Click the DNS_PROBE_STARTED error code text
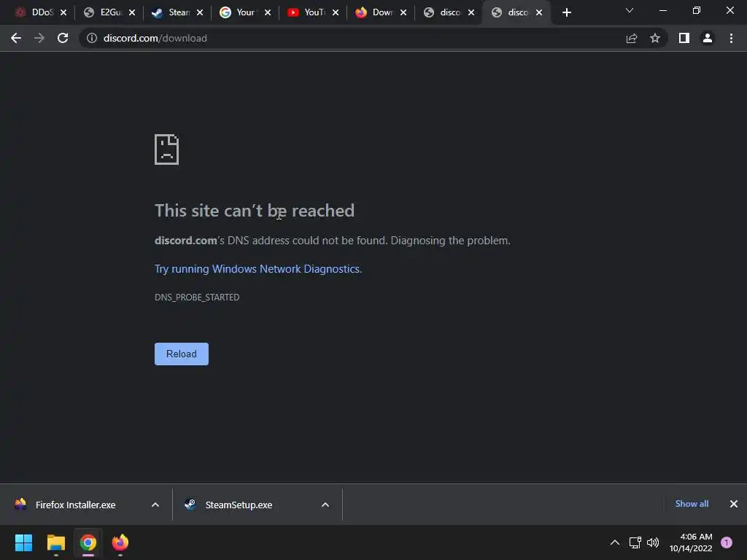The width and height of the screenshot is (747, 560). (197, 297)
